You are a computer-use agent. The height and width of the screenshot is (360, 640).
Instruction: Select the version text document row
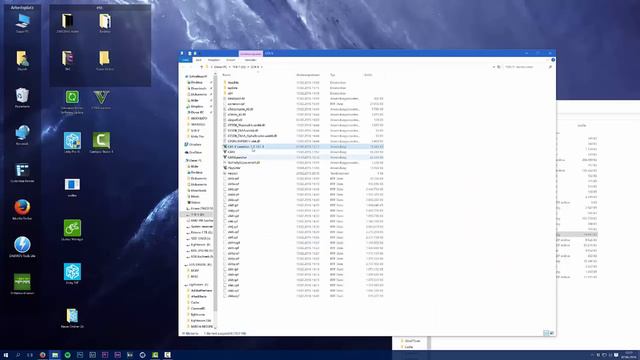(x=303, y=173)
